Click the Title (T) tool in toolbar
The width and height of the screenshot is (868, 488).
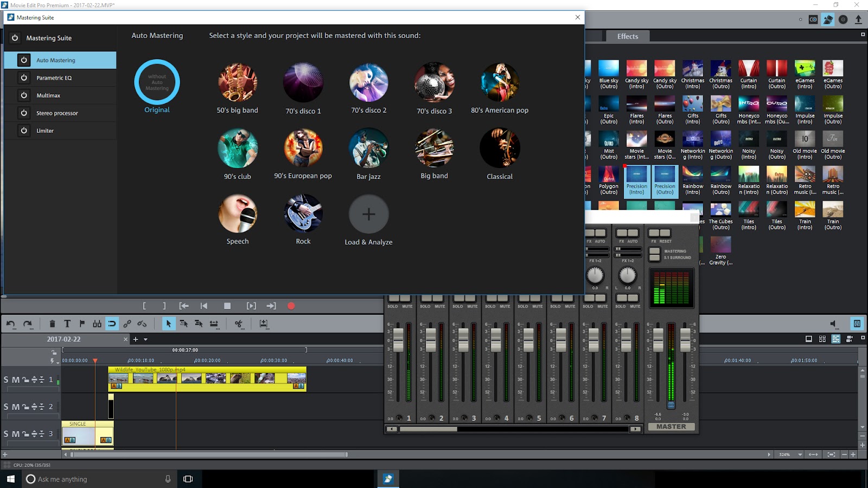[67, 324]
